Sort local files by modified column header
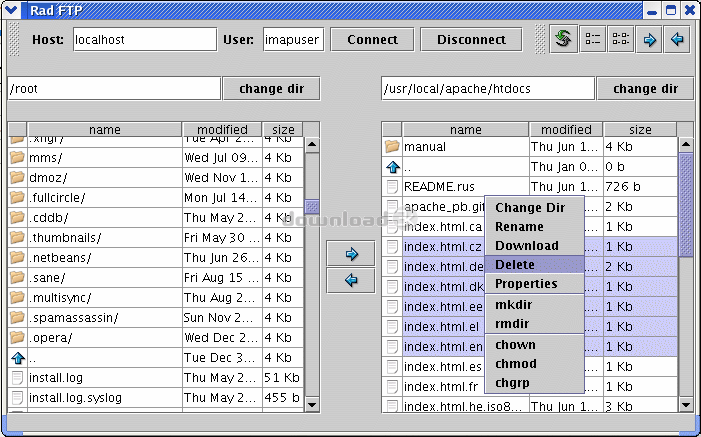This screenshot has height=437, width=701. point(222,130)
